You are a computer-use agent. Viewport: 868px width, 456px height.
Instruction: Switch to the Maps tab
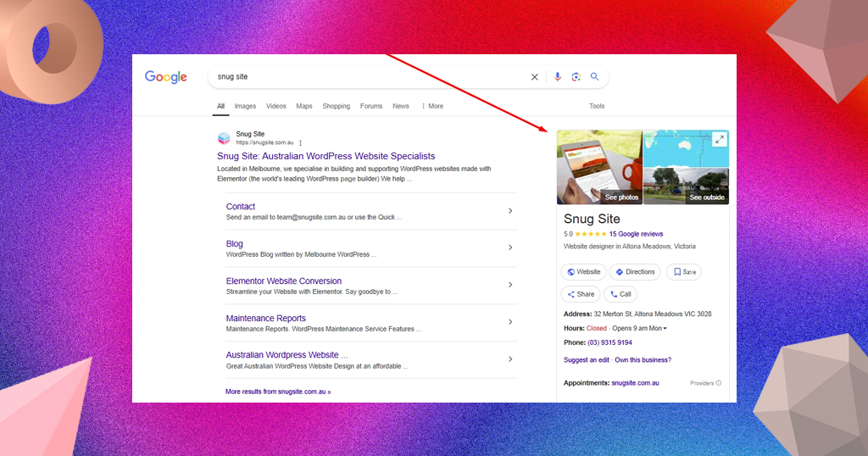click(x=304, y=106)
